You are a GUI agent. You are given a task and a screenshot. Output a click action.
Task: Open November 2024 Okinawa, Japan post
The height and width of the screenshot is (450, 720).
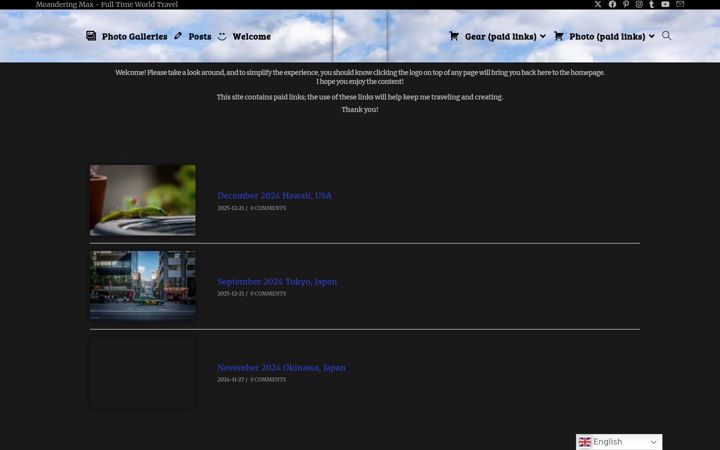click(x=281, y=367)
